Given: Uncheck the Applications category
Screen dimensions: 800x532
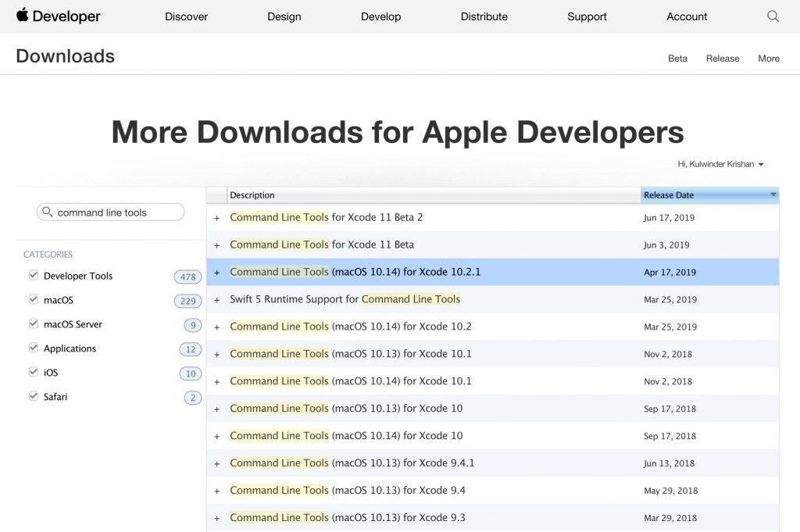Looking at the screenshot, I should 34,348.
